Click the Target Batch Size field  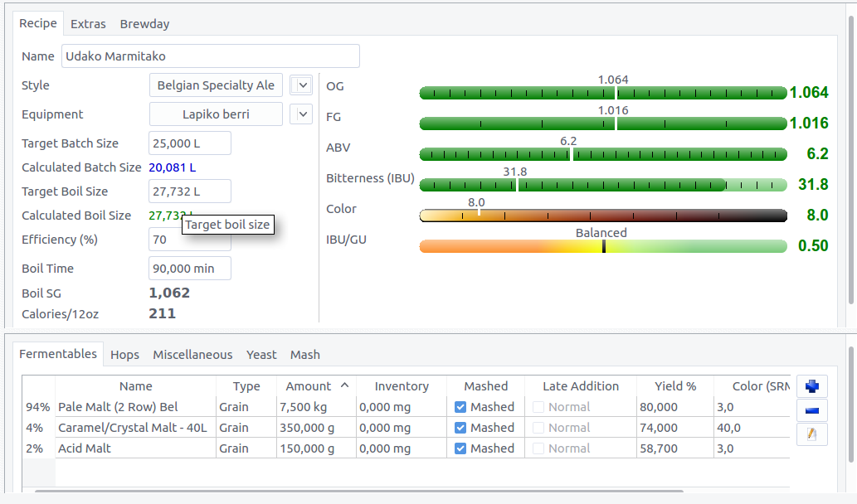pyautogui.click(x=189, y=143)
